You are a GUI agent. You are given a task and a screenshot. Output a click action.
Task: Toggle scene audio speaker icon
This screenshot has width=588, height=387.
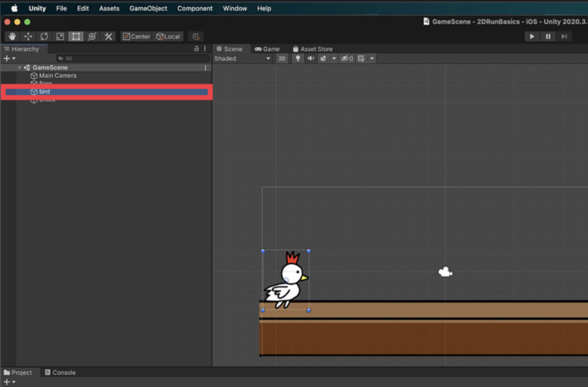[x=311, y=58]
